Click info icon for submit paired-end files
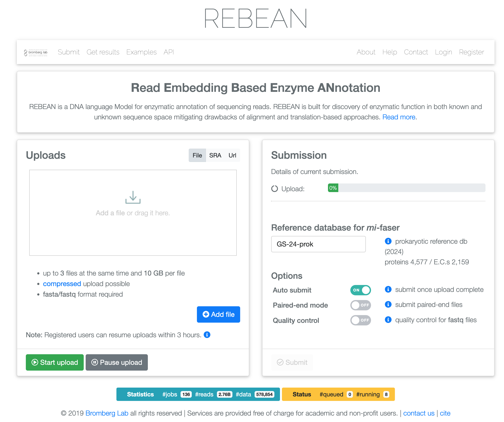 [x=388, y=304]
